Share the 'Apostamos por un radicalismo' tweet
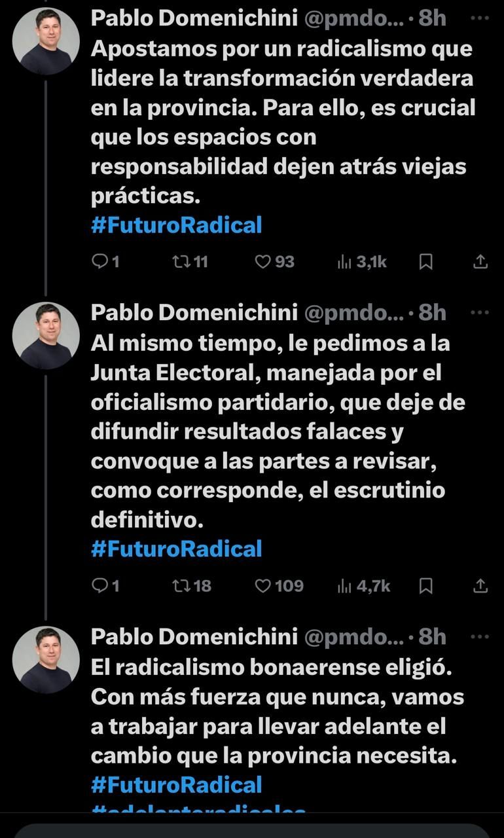This screenshot has height=838, width=504. 480,262
